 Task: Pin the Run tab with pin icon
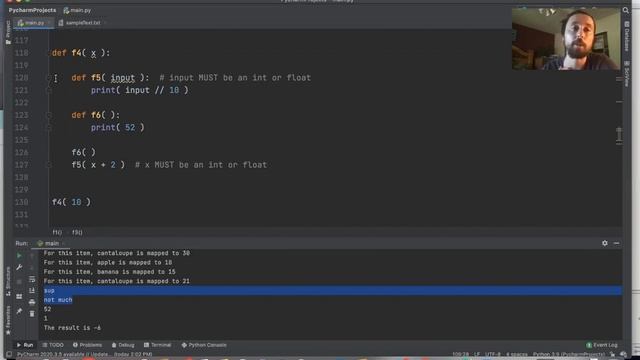click(19, 311)
